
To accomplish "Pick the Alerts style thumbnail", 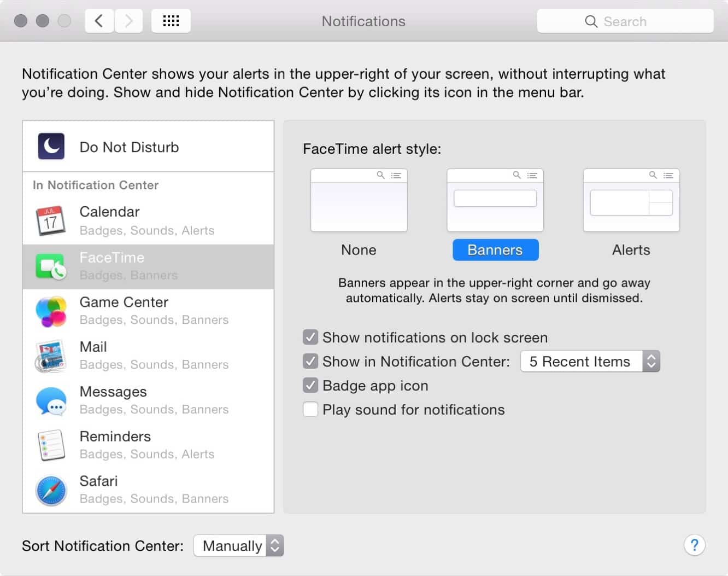I will pos(631,200).
